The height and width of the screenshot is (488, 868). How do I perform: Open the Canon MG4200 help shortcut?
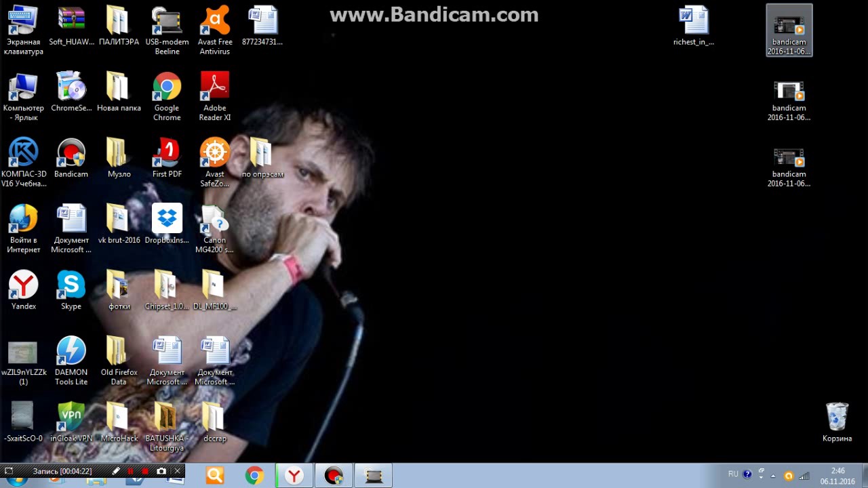tap(214, 229)
